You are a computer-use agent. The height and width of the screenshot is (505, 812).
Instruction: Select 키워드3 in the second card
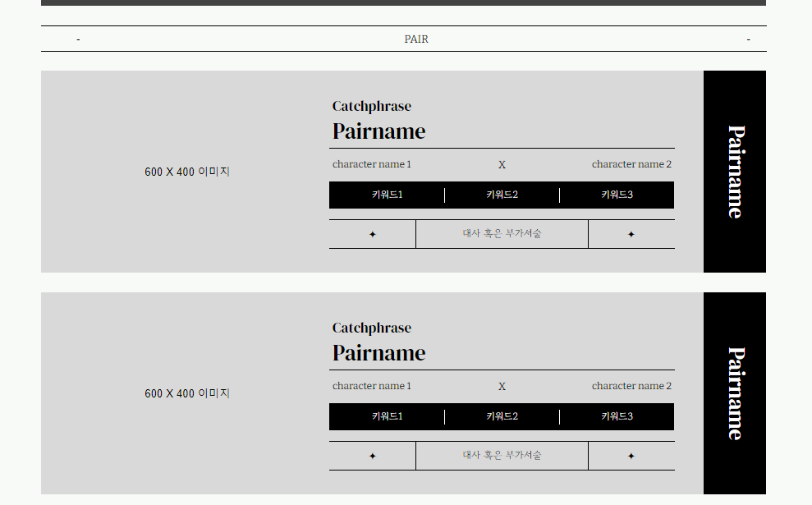click(x=617, y=416)
